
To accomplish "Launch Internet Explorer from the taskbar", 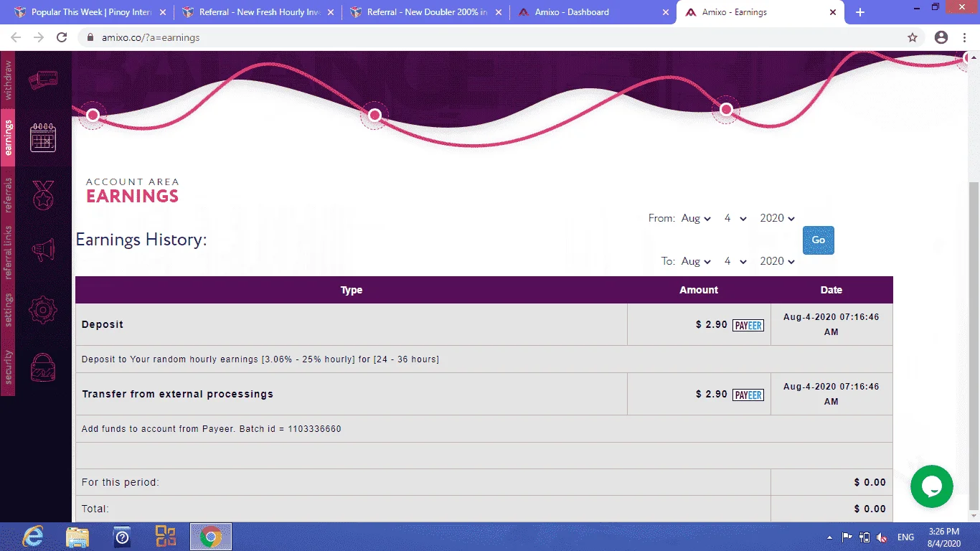I will tap(33, 537).
